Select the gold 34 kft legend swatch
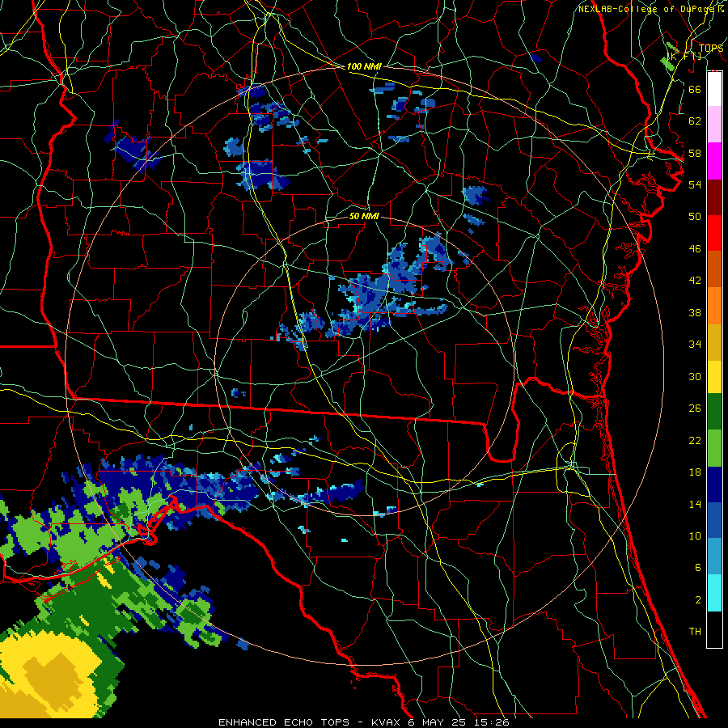Screen dimensions: 728x728 click(714, 342)
